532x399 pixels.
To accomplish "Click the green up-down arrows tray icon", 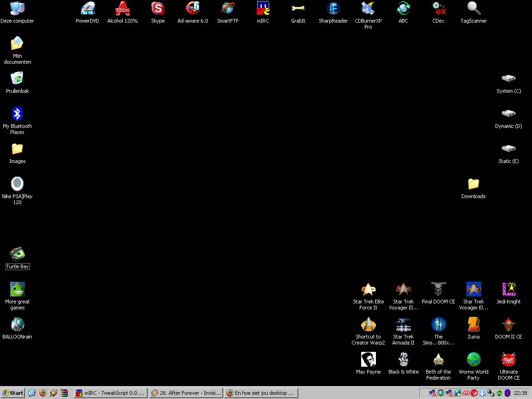I will click(499, 393).
